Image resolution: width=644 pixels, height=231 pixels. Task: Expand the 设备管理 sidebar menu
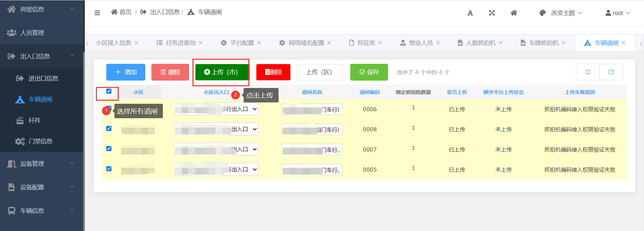coord(42,164)
